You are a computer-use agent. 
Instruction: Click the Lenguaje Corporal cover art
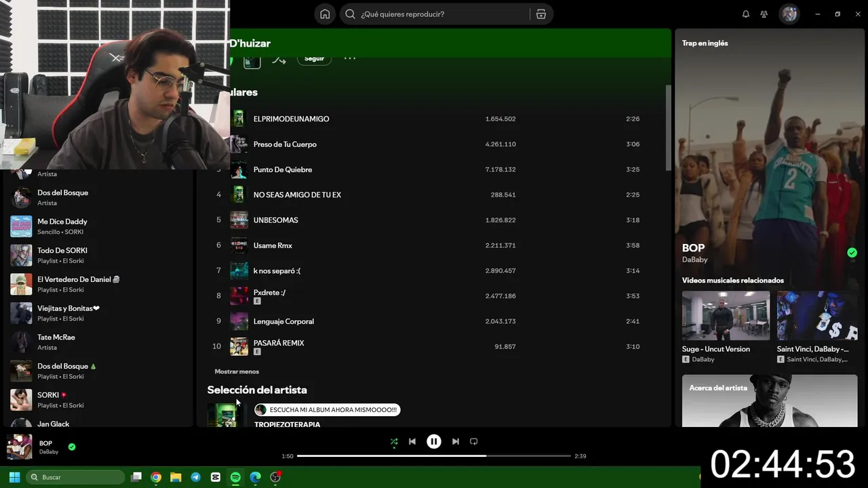239,321
